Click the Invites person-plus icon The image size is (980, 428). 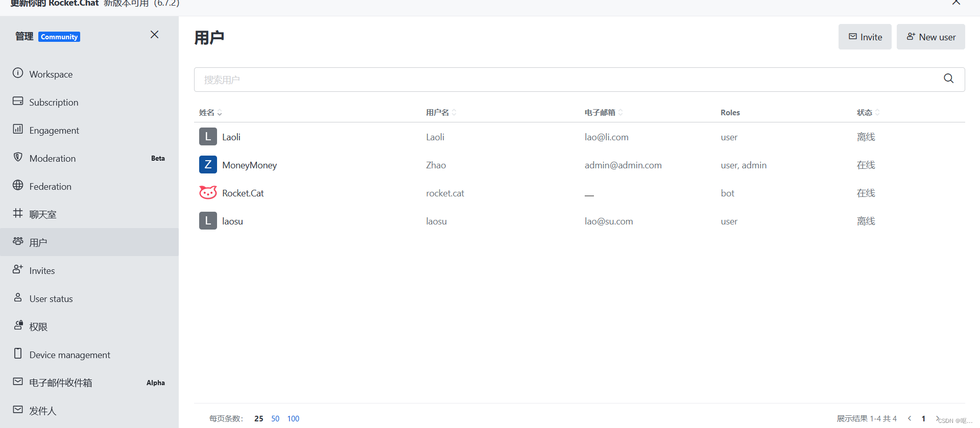18,269
